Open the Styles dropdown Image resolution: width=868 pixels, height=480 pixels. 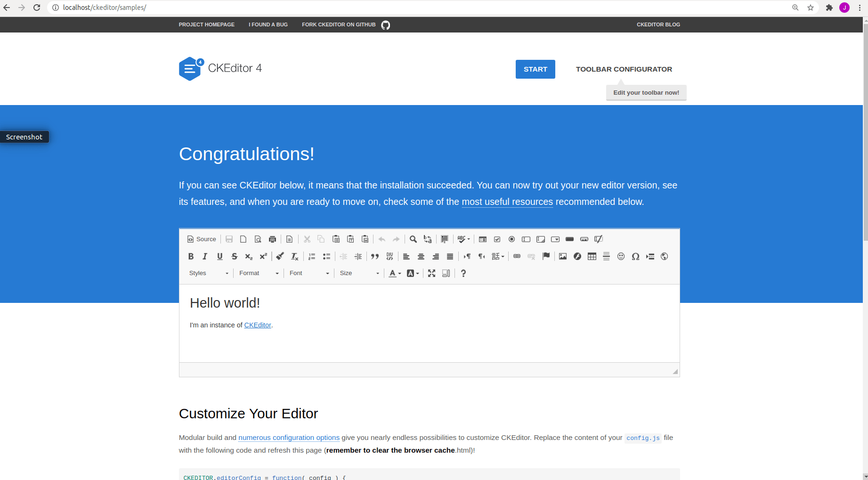click(208, 273)
